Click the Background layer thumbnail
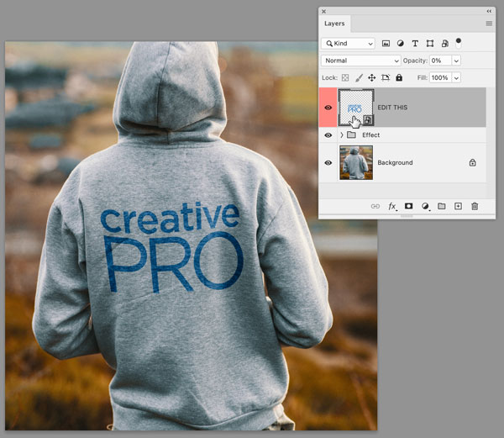Screen dimensions: 504x438 pyautogui.click(x=356, y=162)
